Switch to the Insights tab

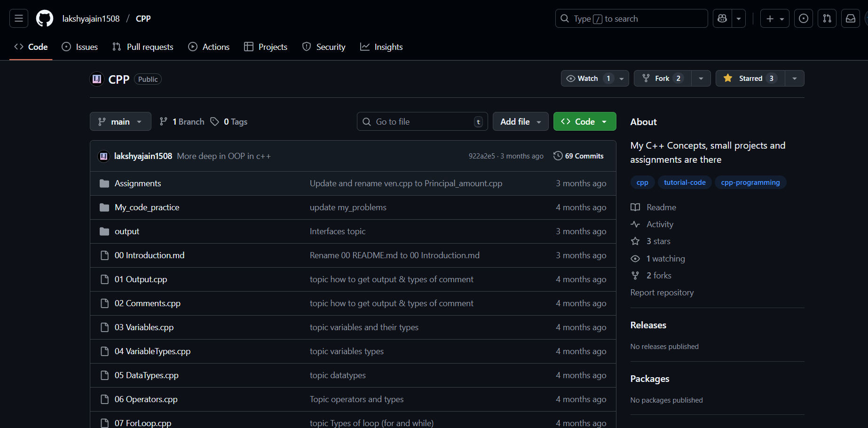[x=381, y=47]
